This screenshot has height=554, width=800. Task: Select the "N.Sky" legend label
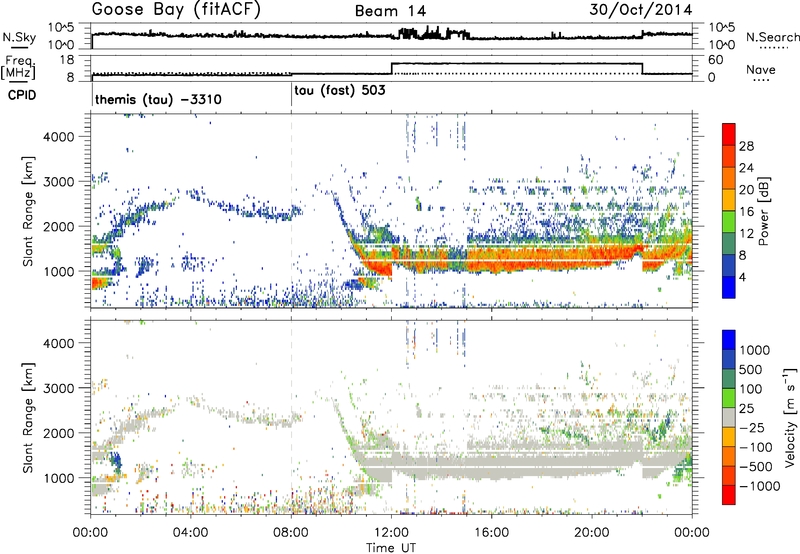[x=19, y=37]
